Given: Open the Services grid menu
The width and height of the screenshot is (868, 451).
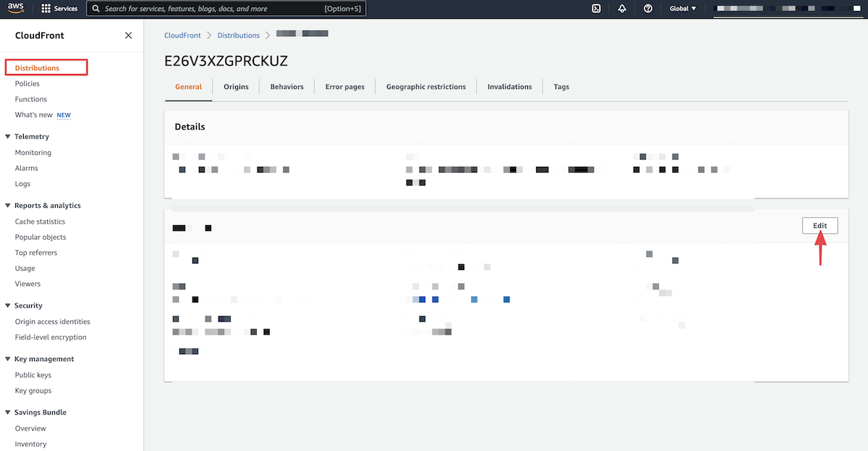Looking at the screenshot, I should [x=46, y=9].
